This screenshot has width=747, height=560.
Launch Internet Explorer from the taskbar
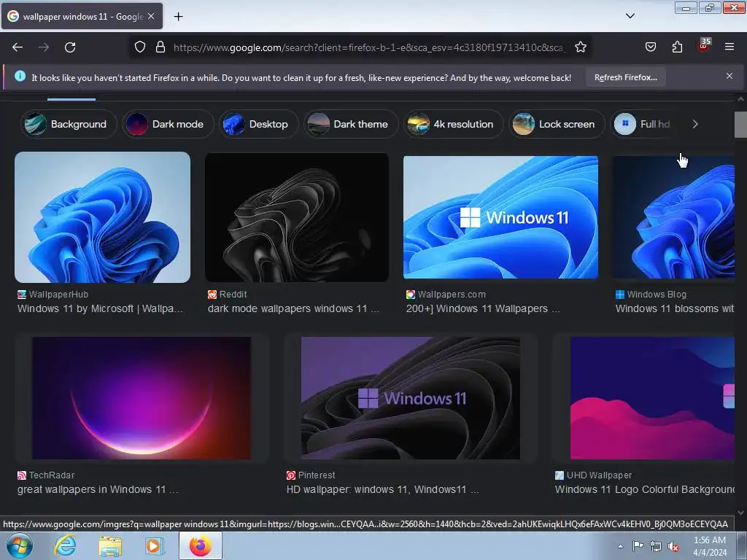65,545
